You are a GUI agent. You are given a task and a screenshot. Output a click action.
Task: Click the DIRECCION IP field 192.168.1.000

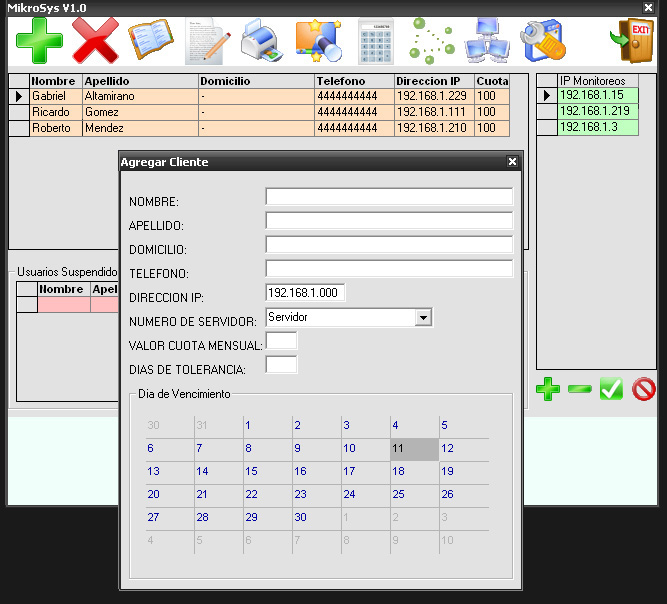pyautogui.click(x=305, y=293)
